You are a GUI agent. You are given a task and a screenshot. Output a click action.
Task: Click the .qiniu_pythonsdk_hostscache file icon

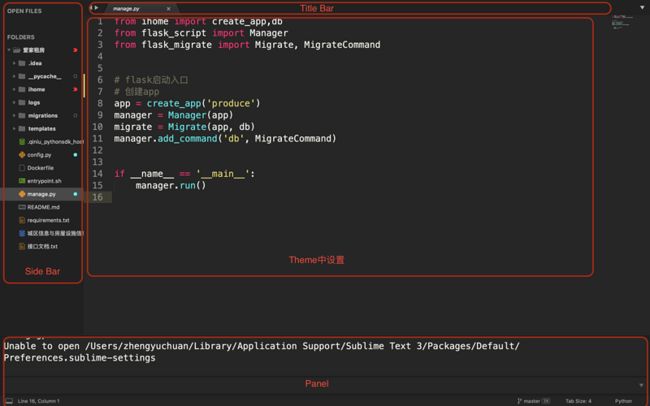click(x=22, y=142)
